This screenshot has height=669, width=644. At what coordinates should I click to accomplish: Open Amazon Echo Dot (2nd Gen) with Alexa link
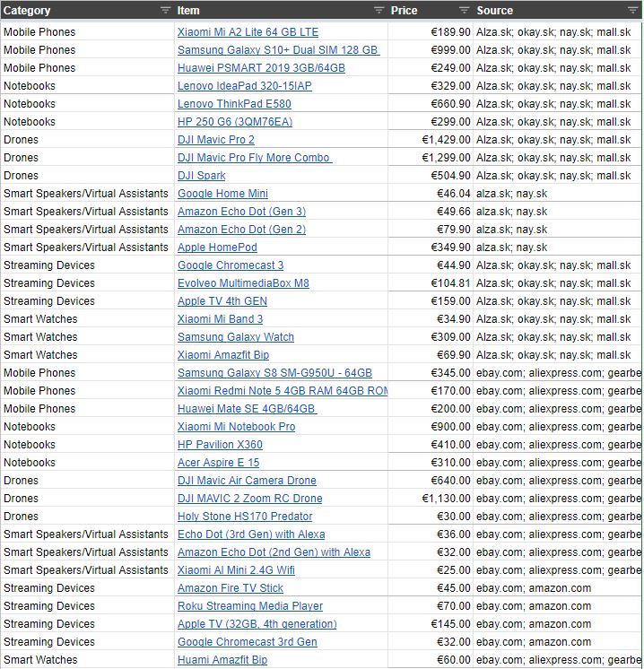click(x=274, y=552)
